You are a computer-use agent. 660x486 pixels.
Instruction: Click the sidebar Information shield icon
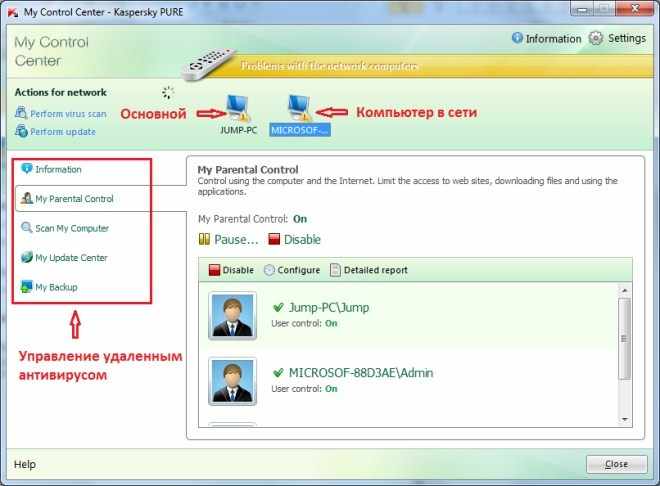(27, 169)
